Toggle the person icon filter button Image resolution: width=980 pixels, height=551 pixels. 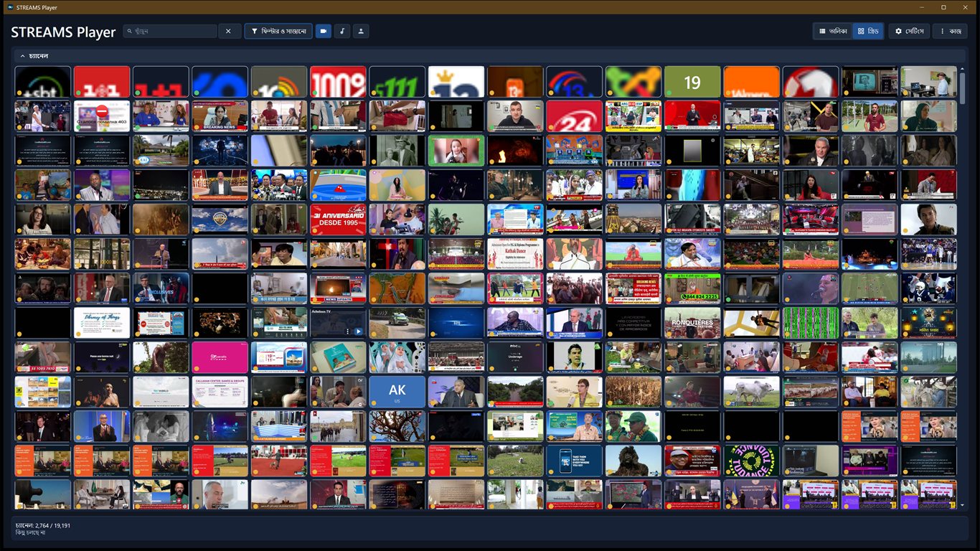pyautogui.click(x=361, y=31)
